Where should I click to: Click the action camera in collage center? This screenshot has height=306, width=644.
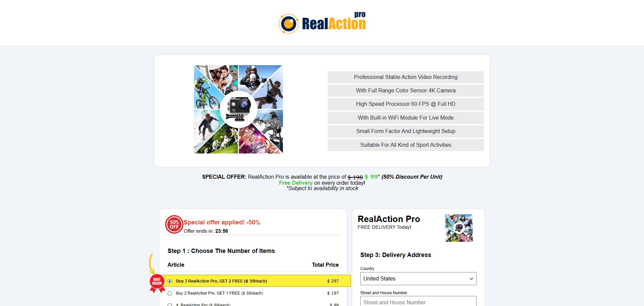(x=238, y=109)
